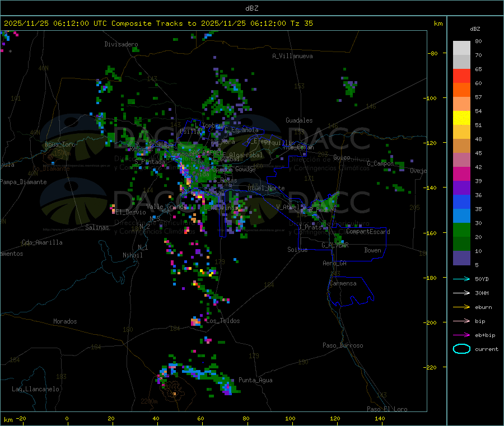This screenshot has height=426, width=504.
Task: Click the Bowen location label
Action: click(373, 250)
